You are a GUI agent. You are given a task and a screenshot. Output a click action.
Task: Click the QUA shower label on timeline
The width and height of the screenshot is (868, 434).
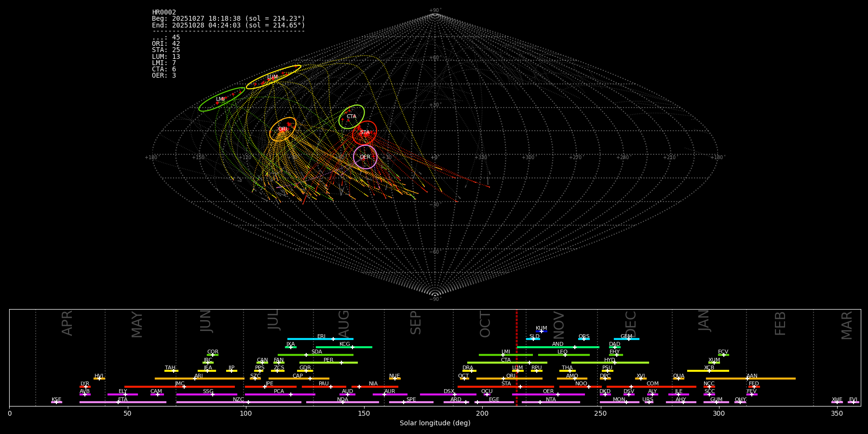[x=678, y=376]
